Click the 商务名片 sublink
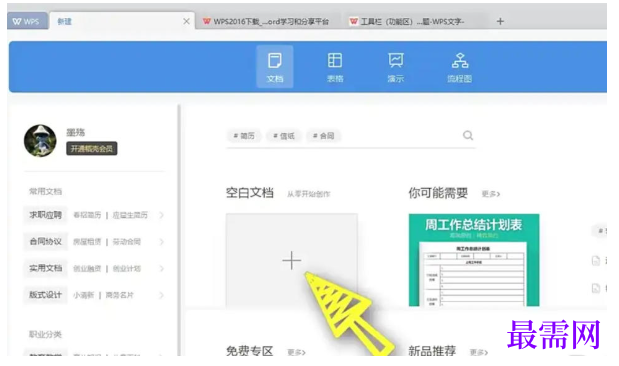 [x=119, y=295]
